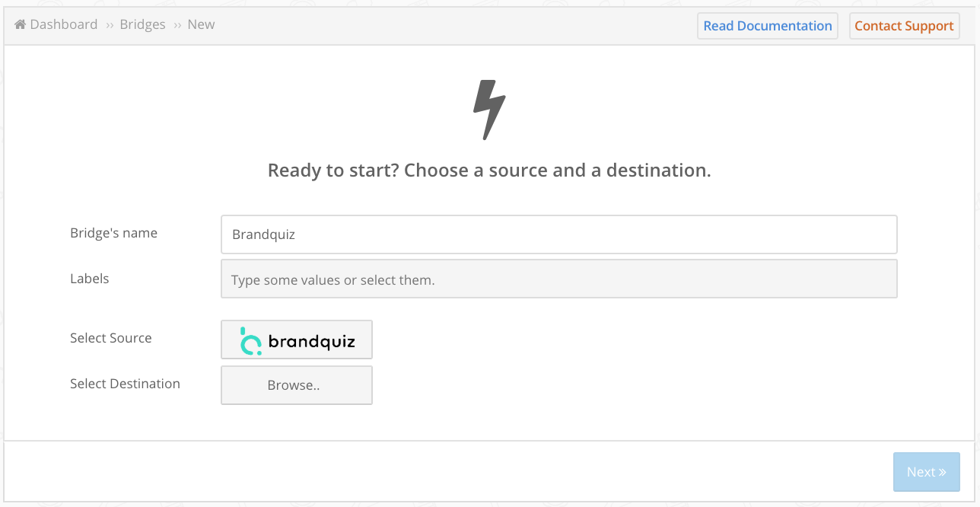Click the separator arrows before New

point(177,25)
